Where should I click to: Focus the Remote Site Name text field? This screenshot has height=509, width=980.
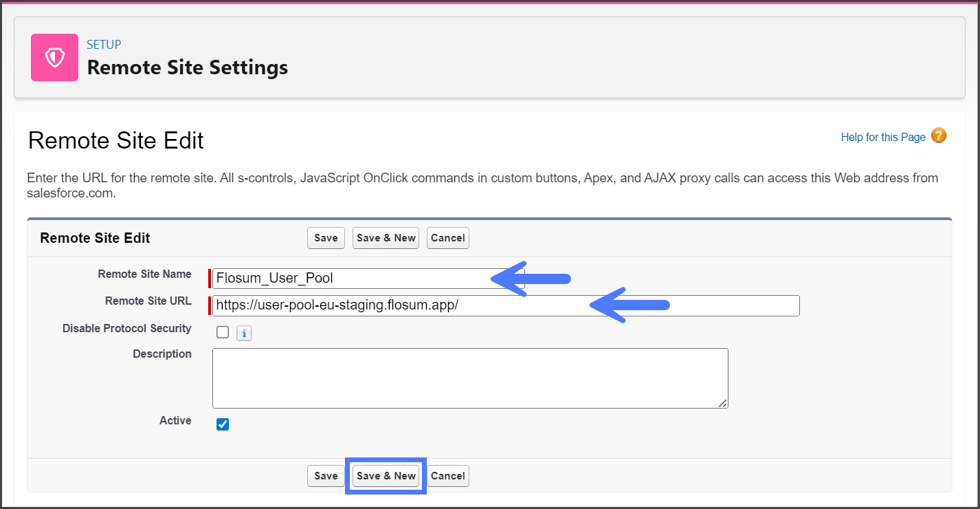coord(350,279)
